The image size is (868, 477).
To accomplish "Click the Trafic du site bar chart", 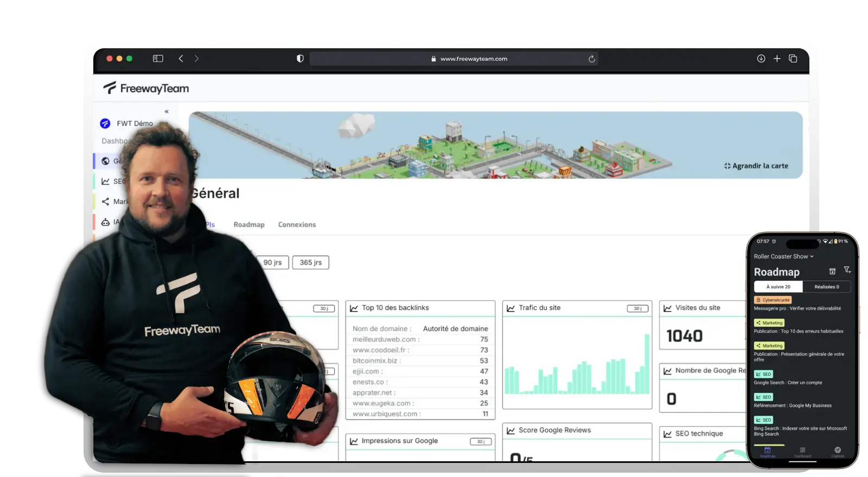I will (577, 363).
